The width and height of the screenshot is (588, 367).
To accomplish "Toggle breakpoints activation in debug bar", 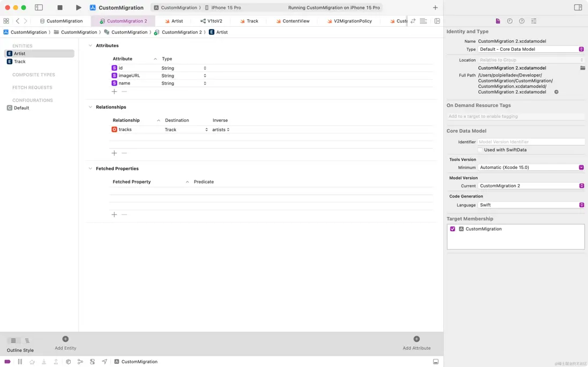I will [7, 362].
